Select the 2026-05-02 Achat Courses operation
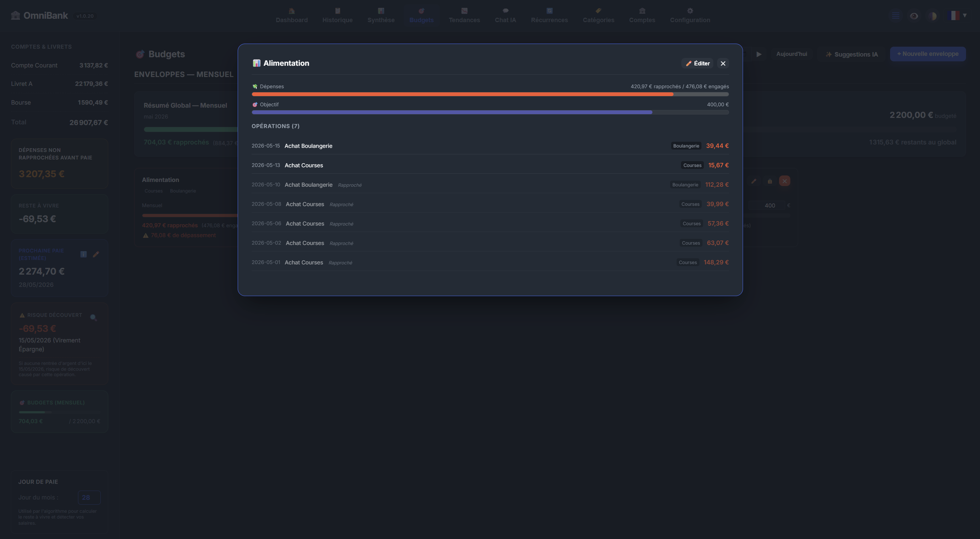 [x=490, y=243]
